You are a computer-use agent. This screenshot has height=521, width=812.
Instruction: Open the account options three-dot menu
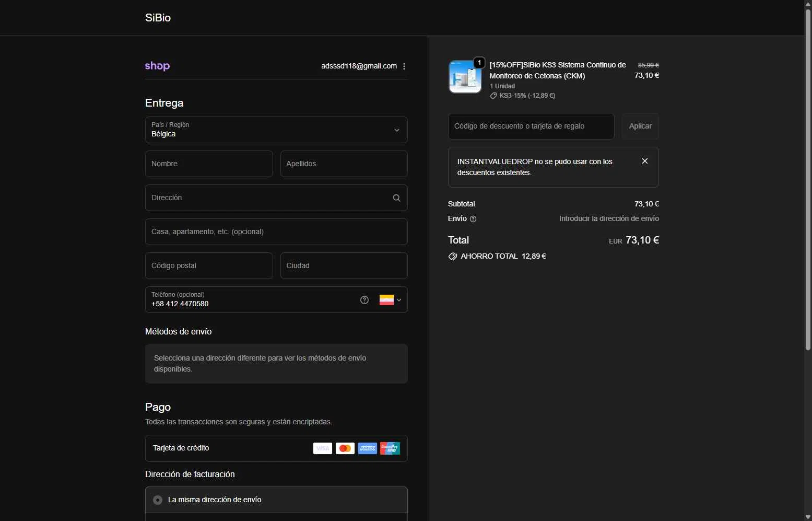click(x=404, y=66)
